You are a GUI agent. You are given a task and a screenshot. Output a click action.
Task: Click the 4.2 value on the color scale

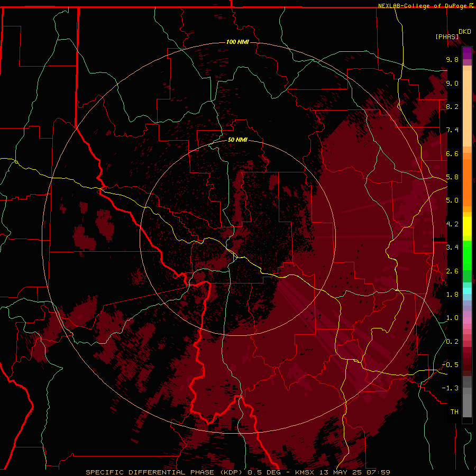click(x=452, y=224)
